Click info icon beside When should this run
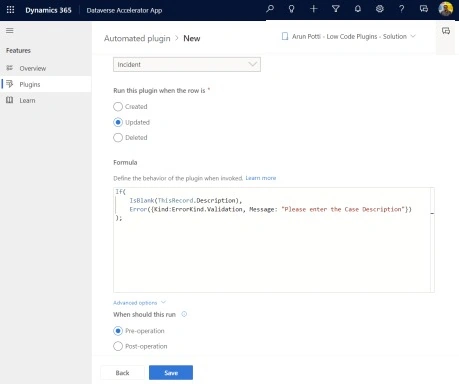The image size is (459, 384). [184, 314]
